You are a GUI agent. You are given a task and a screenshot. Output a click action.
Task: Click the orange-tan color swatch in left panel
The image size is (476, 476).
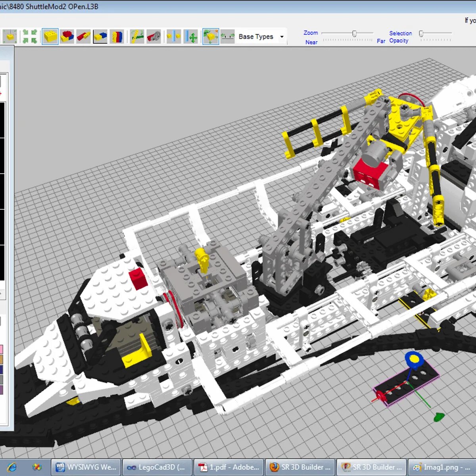pos(1,359)
